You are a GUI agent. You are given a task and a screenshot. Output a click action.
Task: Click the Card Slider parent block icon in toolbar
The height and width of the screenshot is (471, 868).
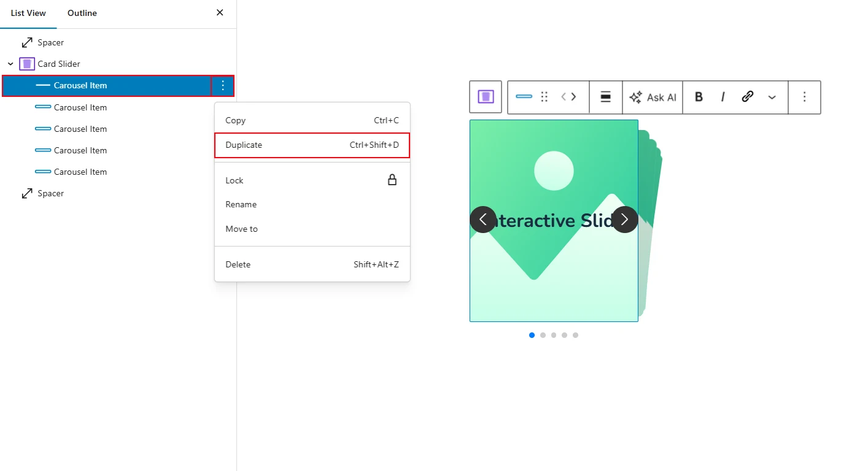pyautogui.click(x=486, y=97)
